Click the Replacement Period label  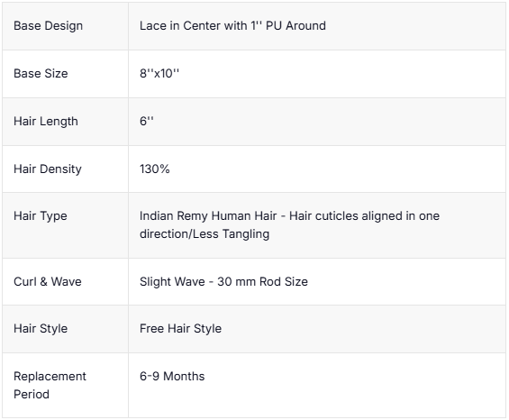[50, 385]
